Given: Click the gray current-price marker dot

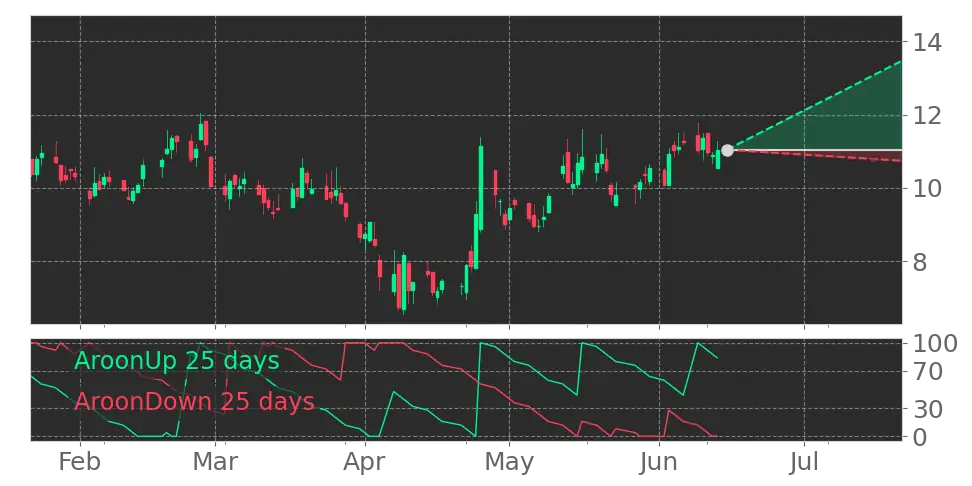Looking at the screenshot, I should pos(727,150).
